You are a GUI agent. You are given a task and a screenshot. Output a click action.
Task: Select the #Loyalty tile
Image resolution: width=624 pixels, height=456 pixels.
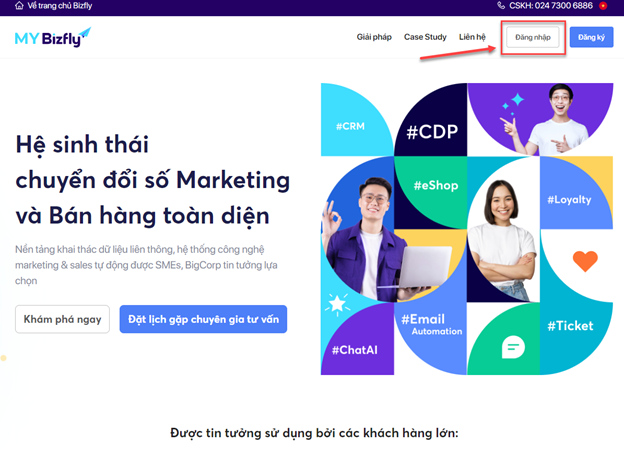[576, 193]
